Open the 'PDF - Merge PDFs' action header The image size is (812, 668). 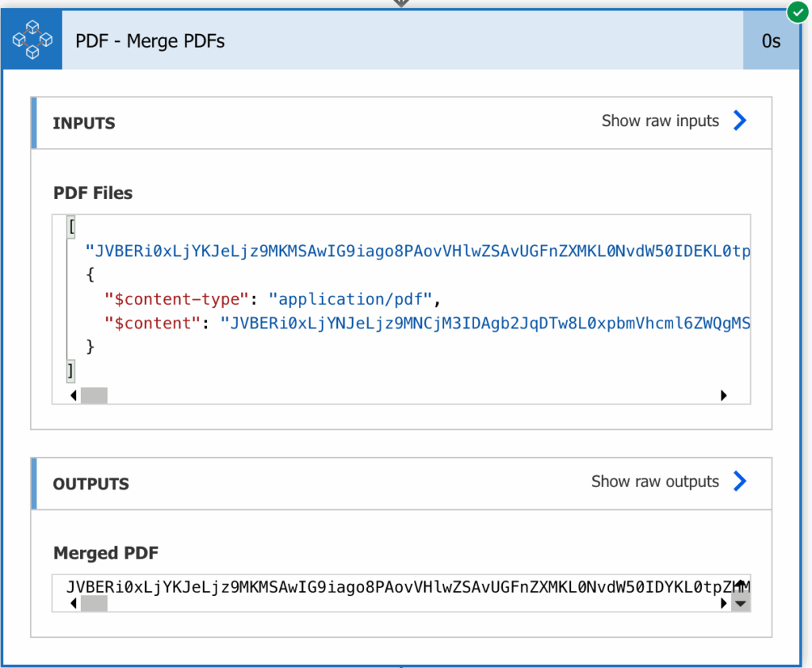[x=402, y=40]
